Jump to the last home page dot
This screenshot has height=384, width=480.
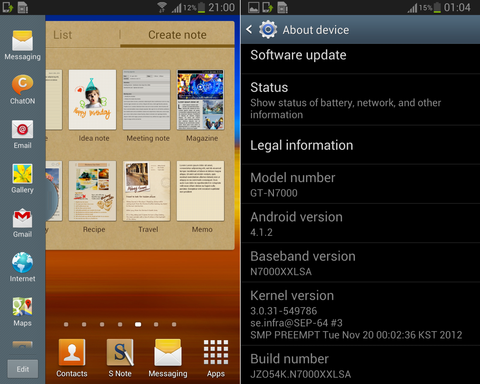click(174, 324)
